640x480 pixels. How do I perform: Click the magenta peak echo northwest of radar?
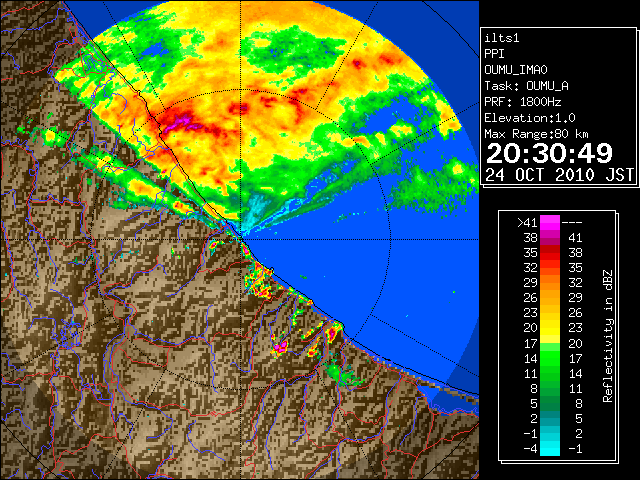[x=182, y=121]
